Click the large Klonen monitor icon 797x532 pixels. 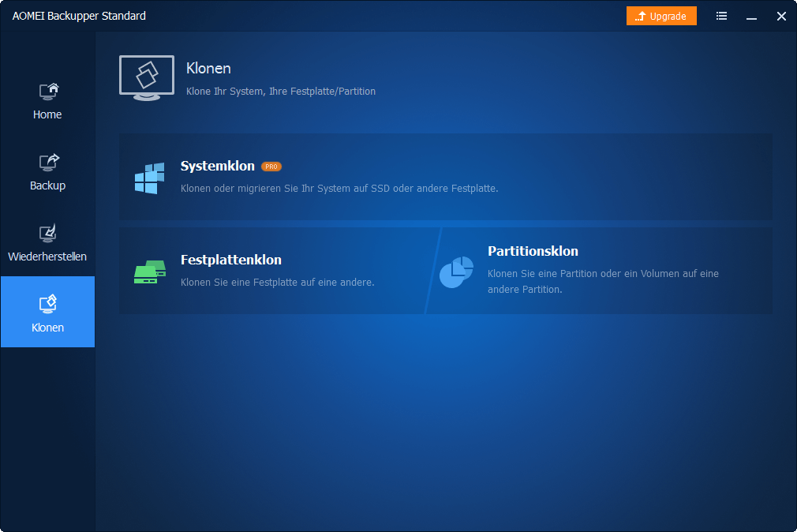(x=147, y=78)
